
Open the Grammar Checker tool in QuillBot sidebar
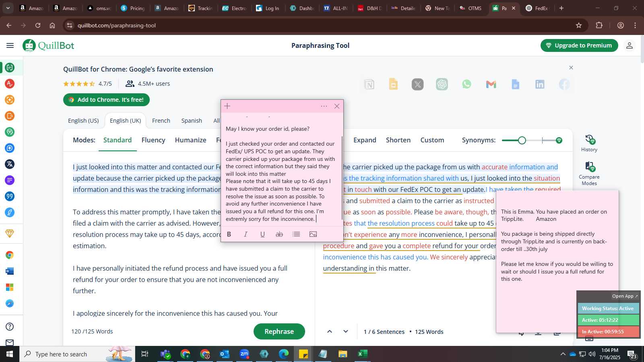click(10, 84)
